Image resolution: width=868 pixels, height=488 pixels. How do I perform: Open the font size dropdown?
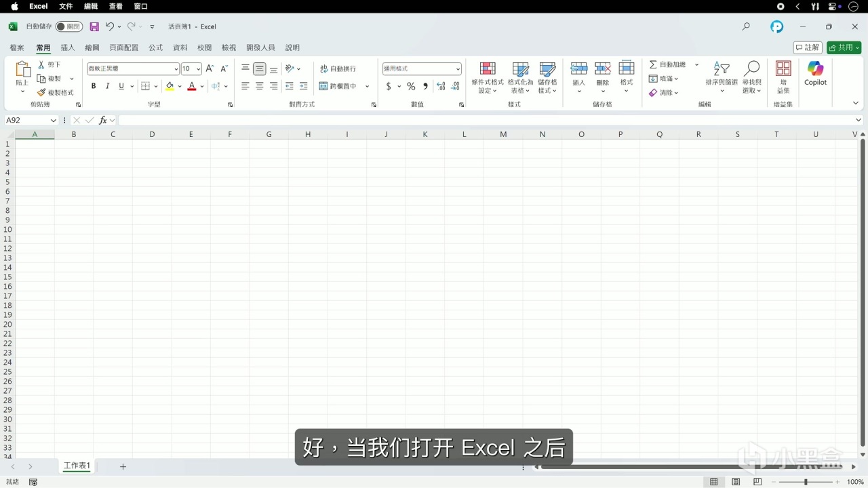pos(199,68)
